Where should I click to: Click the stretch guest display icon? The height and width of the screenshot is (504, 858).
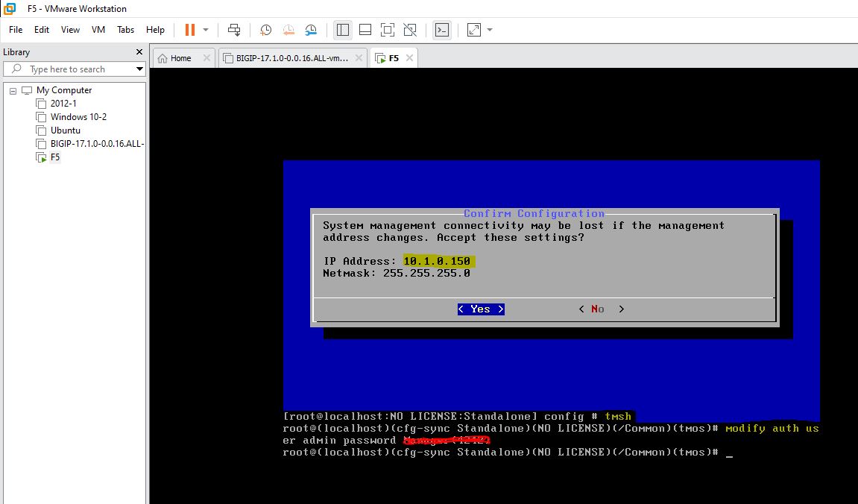coord(474,30)
